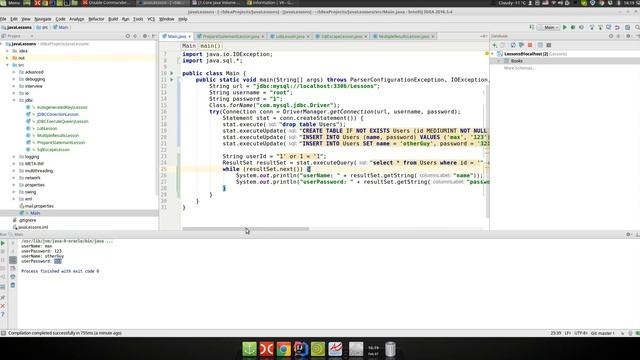Switch to LobLesson.java editor tab

[x=290, y=36]
